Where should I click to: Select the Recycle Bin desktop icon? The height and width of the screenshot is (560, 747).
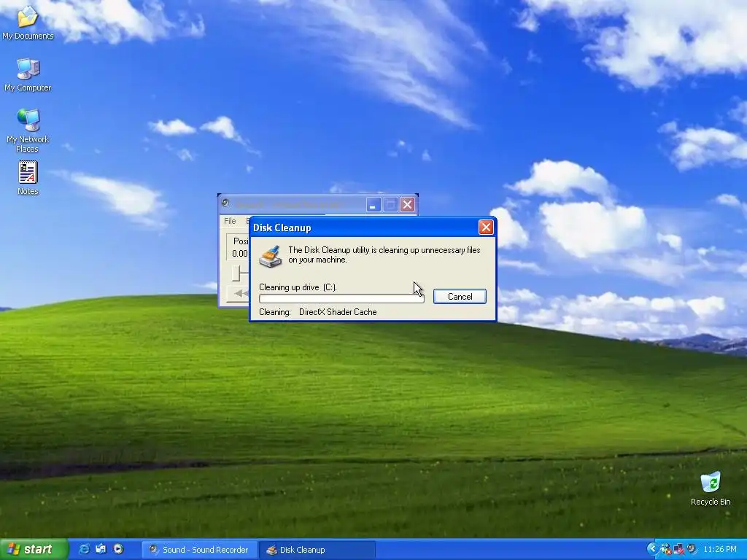tap(711, 488)
